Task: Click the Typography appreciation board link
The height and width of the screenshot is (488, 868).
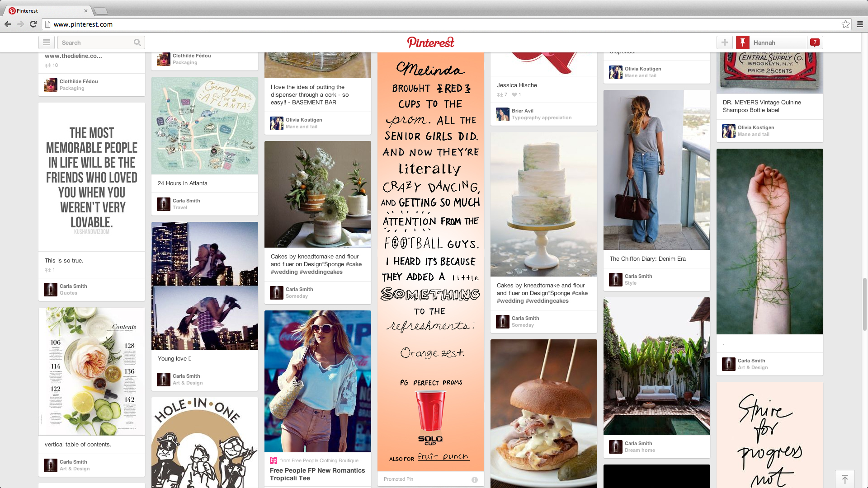Action: pyautogui.click(x=542, y=118)
